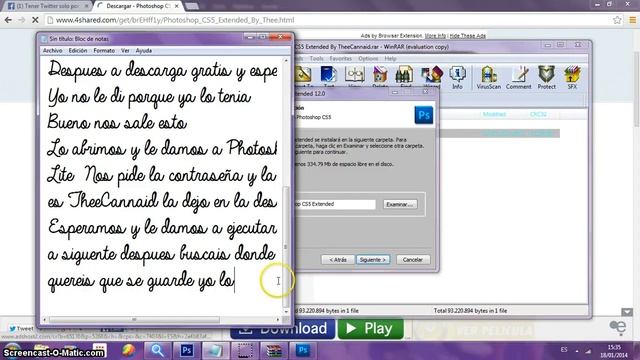Open the Ver menu in Notepad
640x360 pixels.
(x=125, y=51)
